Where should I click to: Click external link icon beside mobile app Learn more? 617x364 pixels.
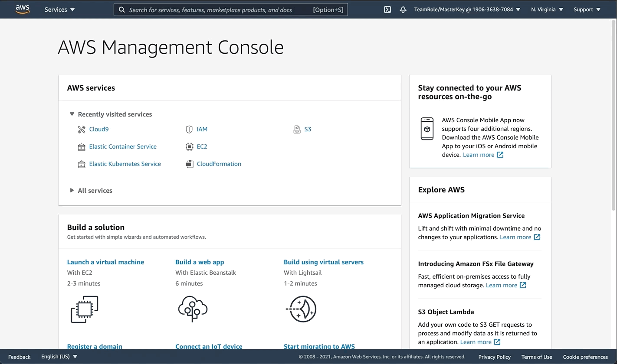coord(500,155)
